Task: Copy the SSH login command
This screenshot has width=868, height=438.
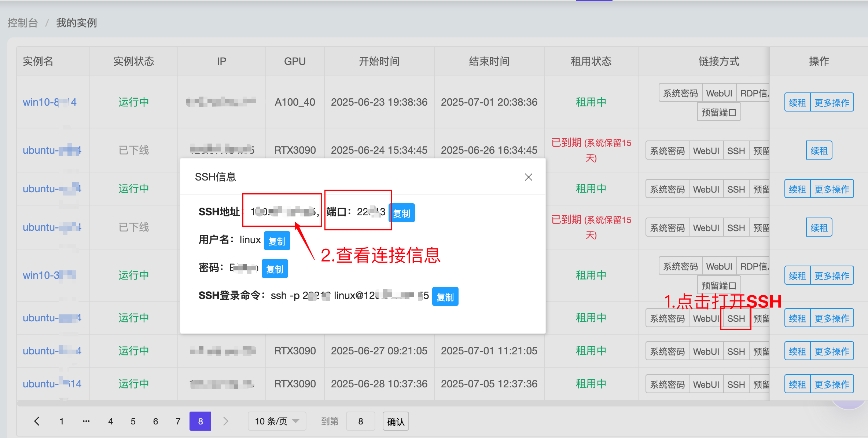Action: 445,297
